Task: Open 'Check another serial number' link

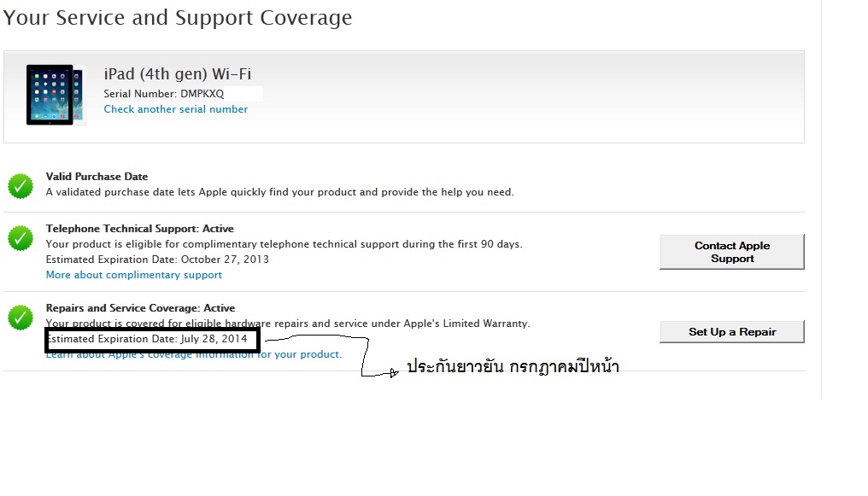Action: click(x=175, y=109)
